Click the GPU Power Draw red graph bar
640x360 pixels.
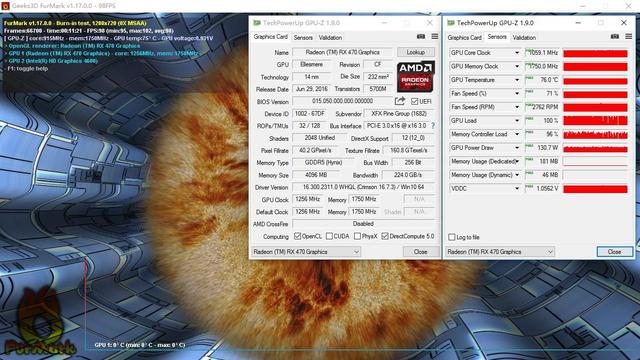pos(596,148)
